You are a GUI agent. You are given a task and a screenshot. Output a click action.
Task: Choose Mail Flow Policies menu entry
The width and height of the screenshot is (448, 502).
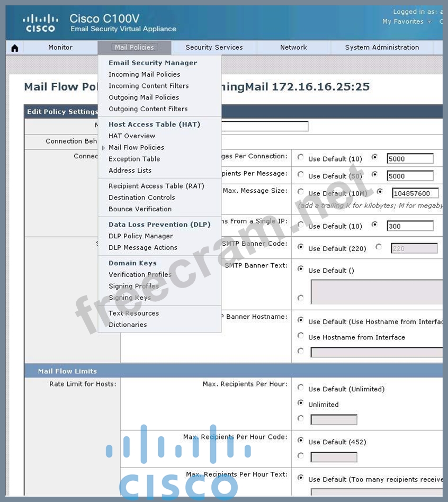click(136, 148)
